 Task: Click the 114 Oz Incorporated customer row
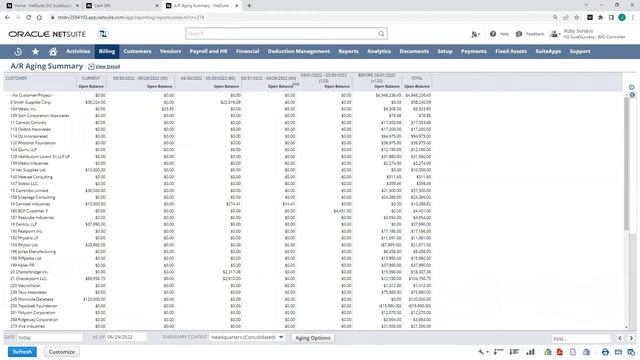(220, 136)
